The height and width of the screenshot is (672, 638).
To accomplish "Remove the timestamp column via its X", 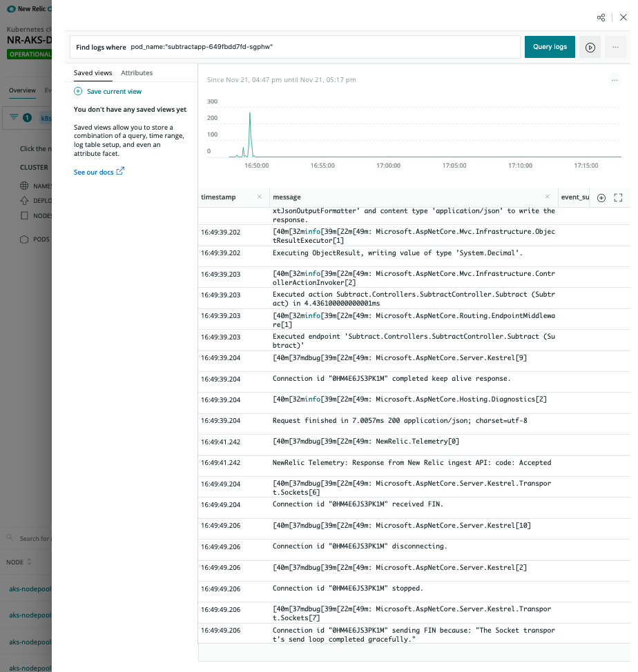I will click(260, 197).
